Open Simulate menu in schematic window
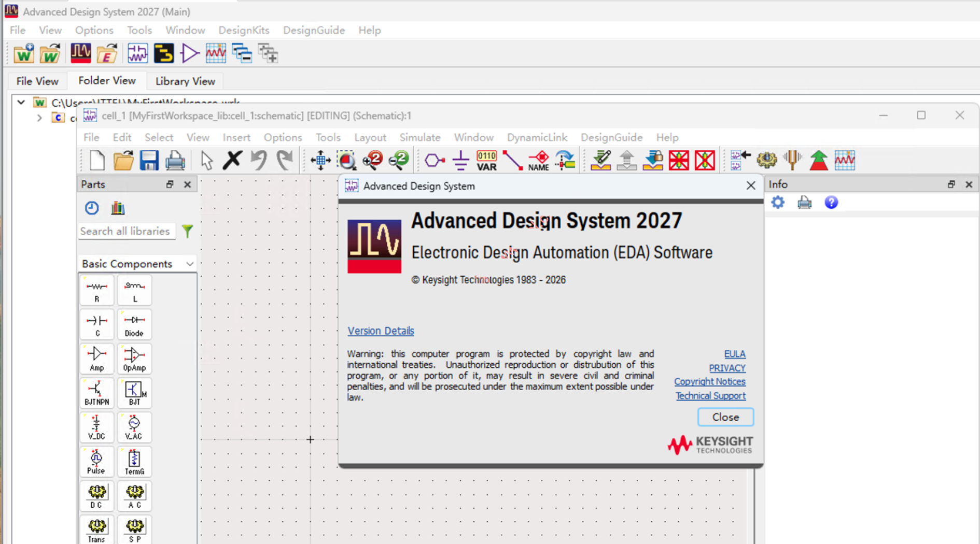Screen dimensions: 980x544 (x=420, y=137)
